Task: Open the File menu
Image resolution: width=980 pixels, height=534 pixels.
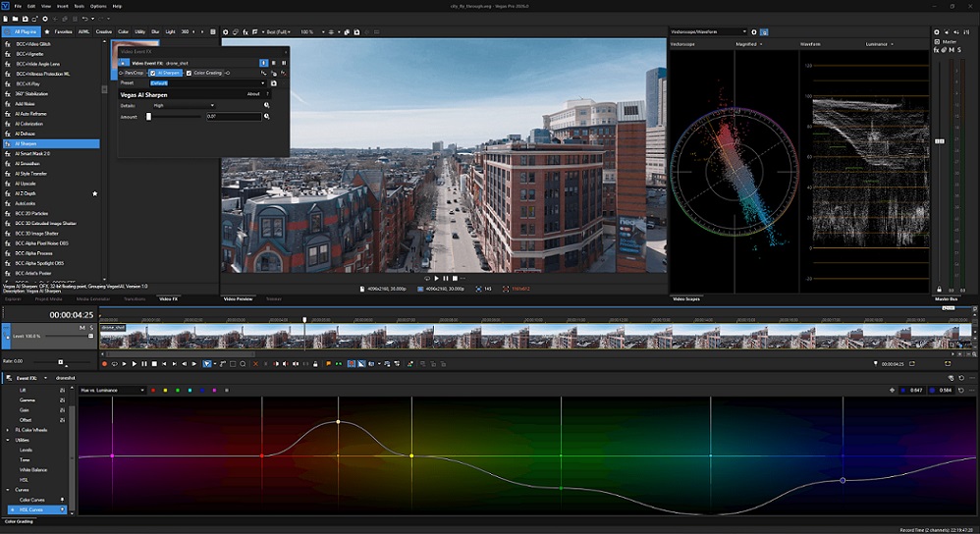Action: pos(18,6)
